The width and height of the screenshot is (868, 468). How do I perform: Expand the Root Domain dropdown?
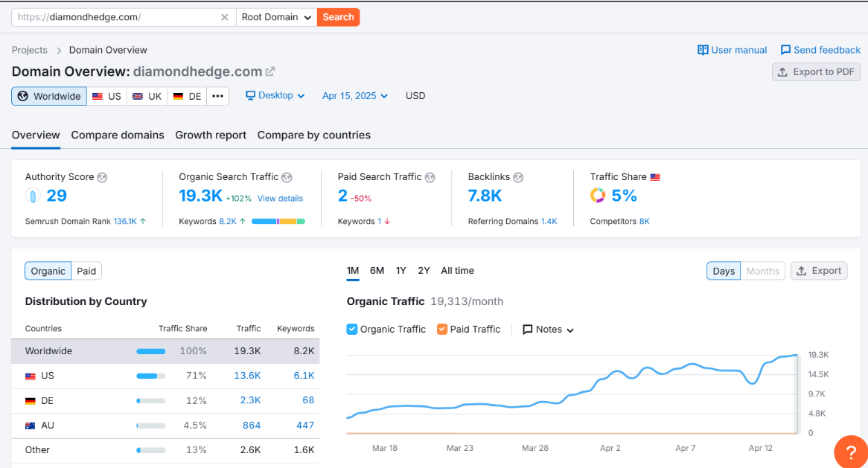point(276,17)
